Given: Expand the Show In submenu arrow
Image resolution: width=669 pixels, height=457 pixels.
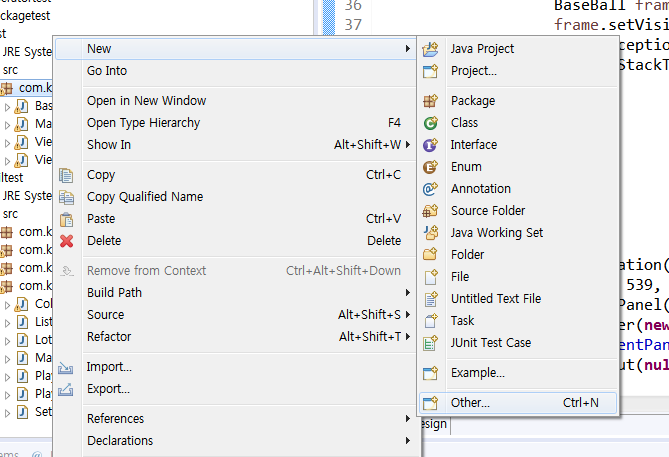Looking at the screenshot, I should coord(408,145).
